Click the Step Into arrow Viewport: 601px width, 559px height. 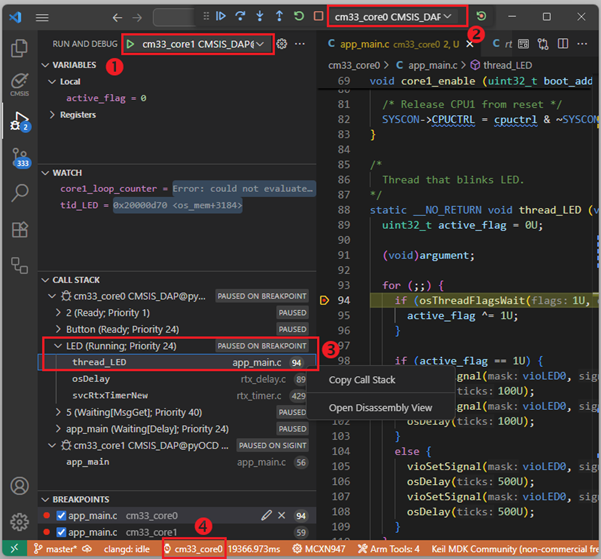pyautogui.click(x=260, y=17)
